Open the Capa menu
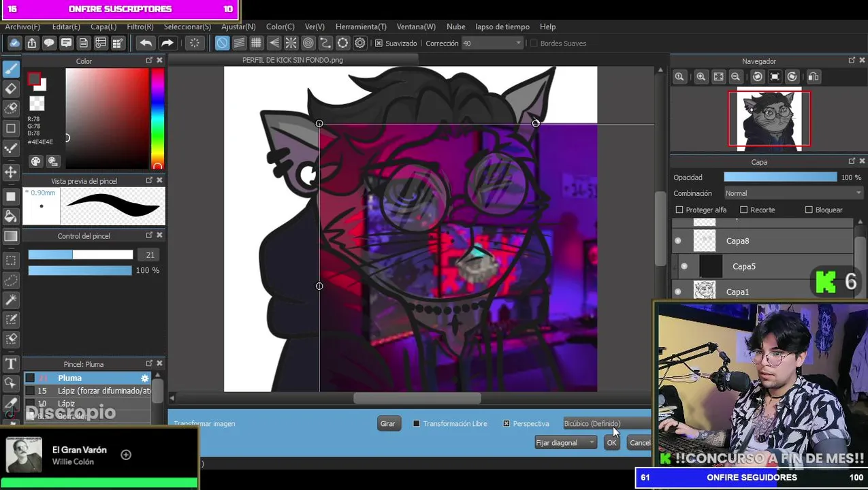The height and width of the screenshot is (490, 868). pos(103,27)
